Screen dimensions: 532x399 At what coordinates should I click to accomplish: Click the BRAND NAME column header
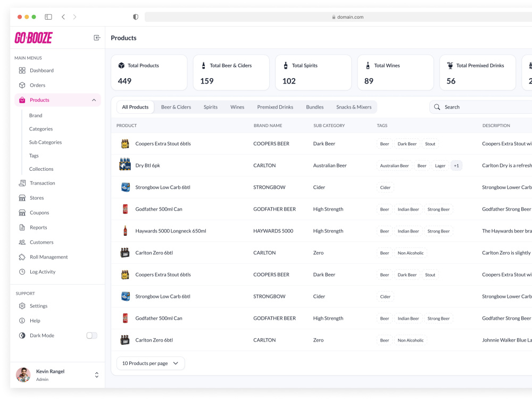(268, 126)
